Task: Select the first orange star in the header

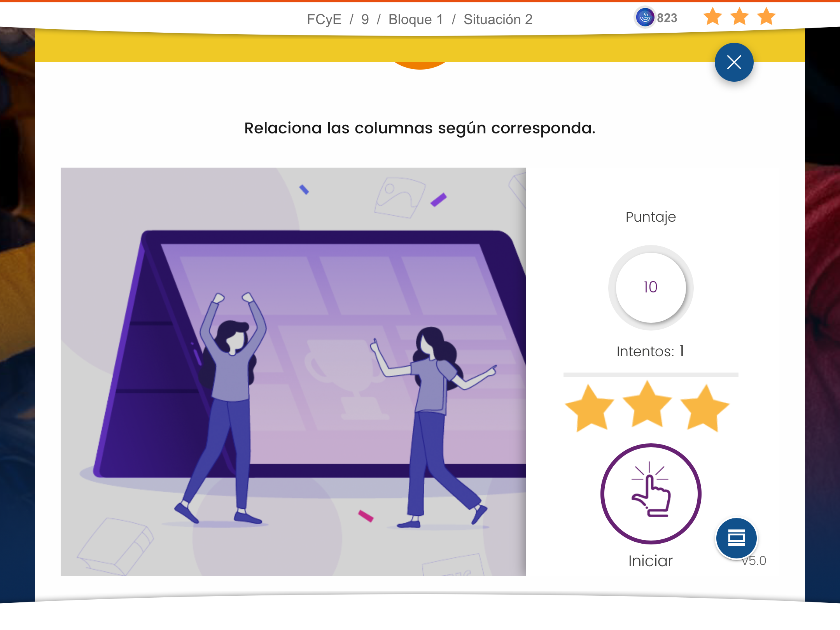Action: click(x=712, y=16)
